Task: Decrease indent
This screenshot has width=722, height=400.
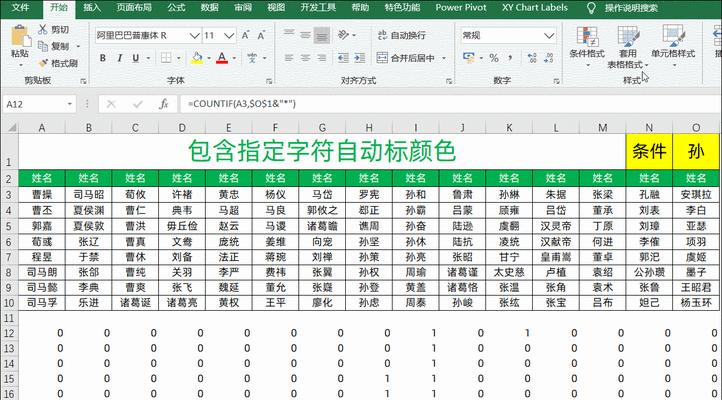Action: tap(343, 58)
